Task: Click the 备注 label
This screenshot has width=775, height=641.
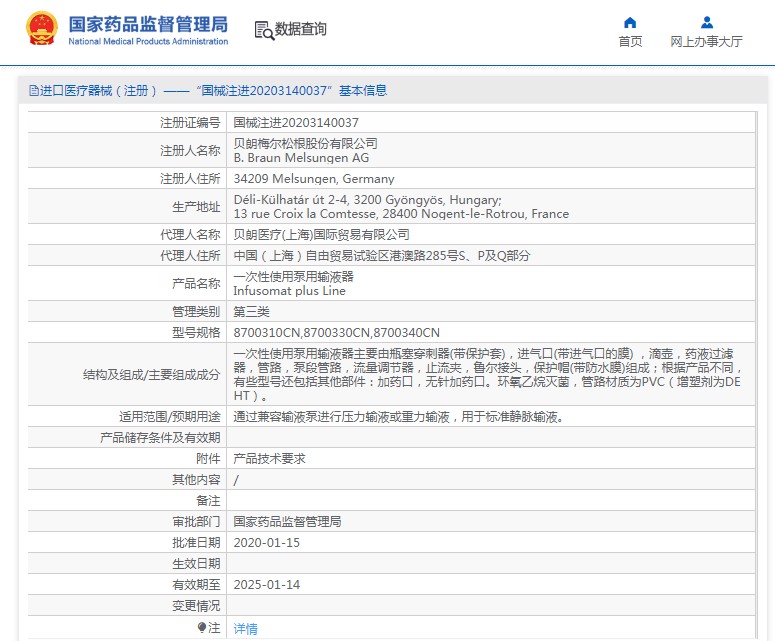Action: tap(208, 501)
